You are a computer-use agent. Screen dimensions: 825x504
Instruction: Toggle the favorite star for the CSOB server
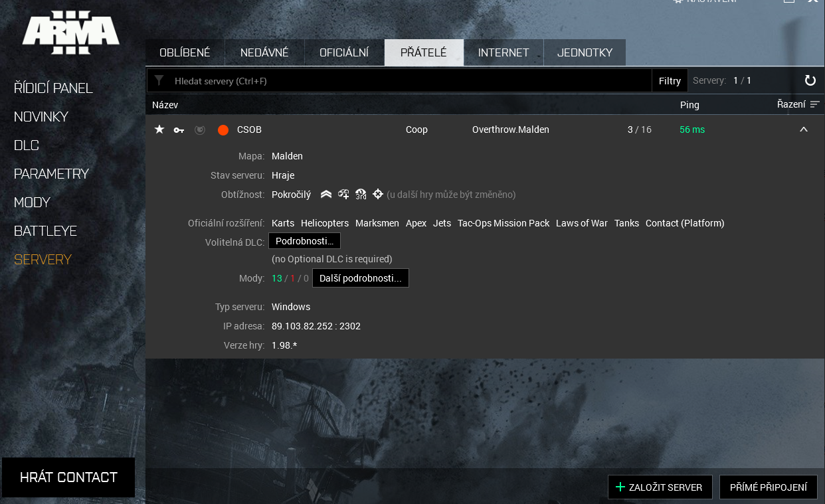click(x=159, y=129)
